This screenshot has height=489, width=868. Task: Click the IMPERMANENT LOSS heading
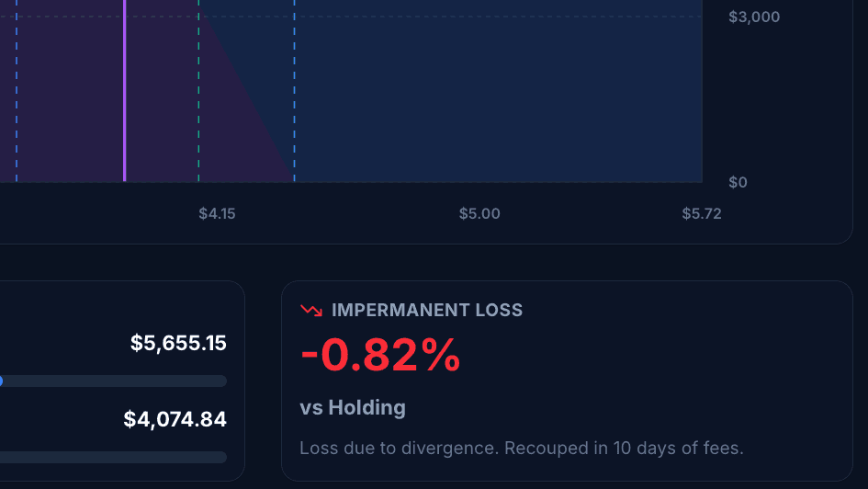(x=427, y=310)
